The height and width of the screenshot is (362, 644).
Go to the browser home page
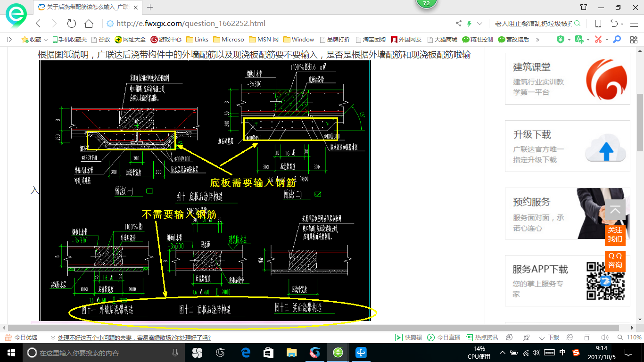[89, 24]
